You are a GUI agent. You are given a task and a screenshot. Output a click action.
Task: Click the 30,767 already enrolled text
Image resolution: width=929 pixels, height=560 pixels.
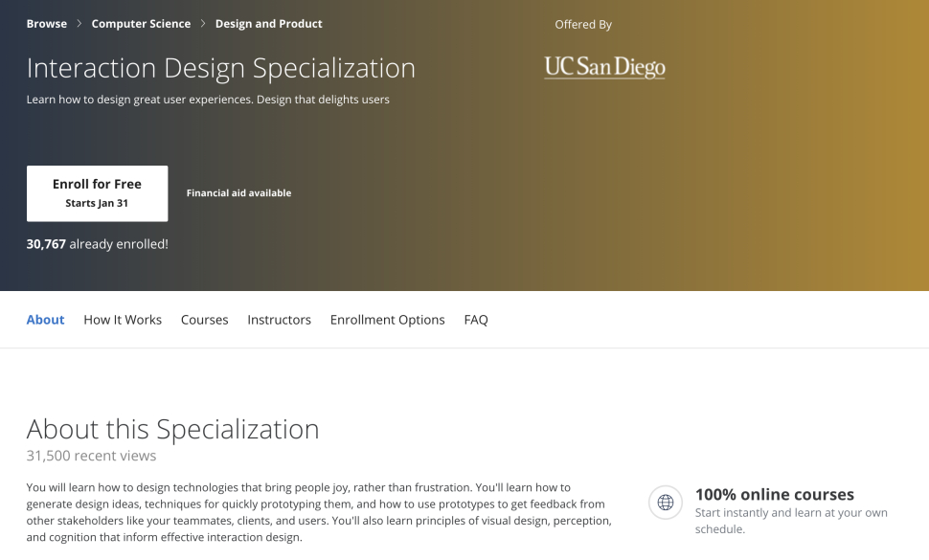coord(97,244)
